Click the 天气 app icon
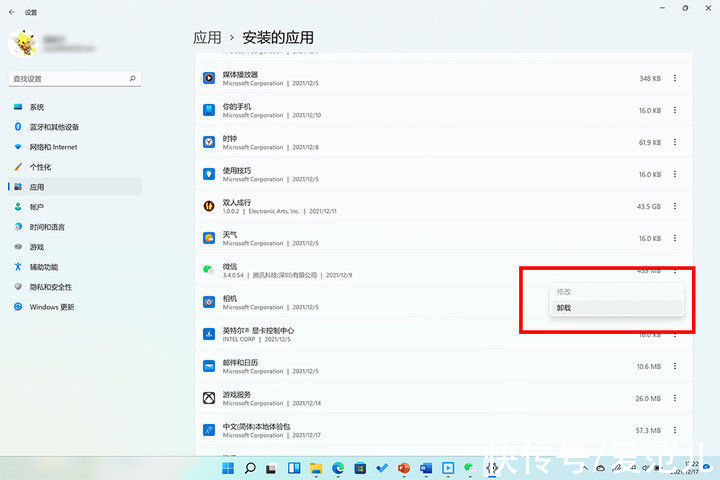720x480 pixels. click(x=209, y=238)
